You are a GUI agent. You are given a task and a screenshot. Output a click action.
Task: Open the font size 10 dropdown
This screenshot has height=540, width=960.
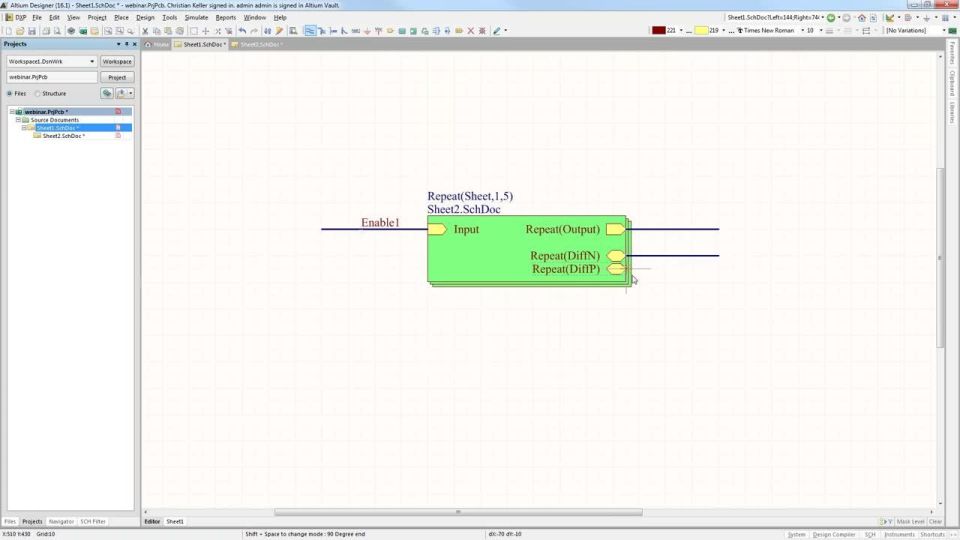point(820,31)
